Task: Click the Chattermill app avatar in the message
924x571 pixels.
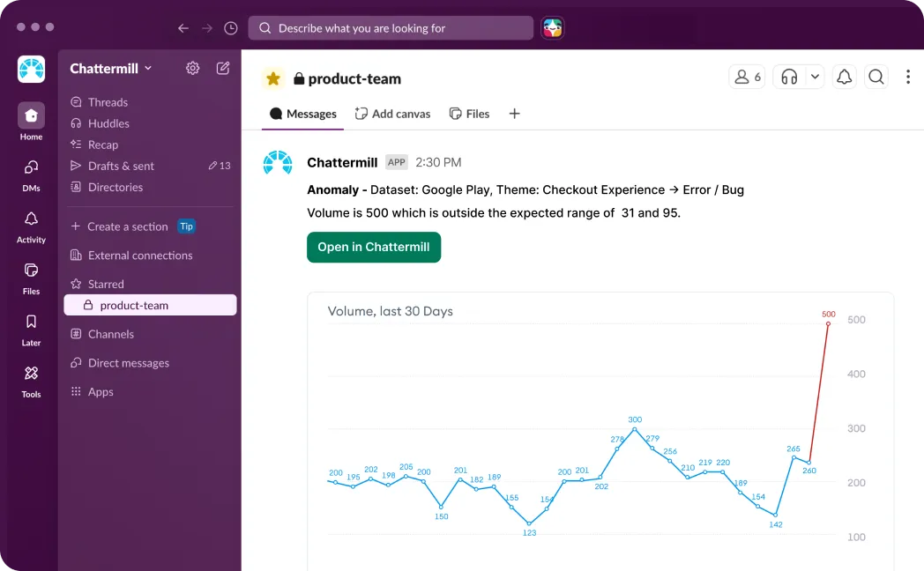Action: pos(278,163)
